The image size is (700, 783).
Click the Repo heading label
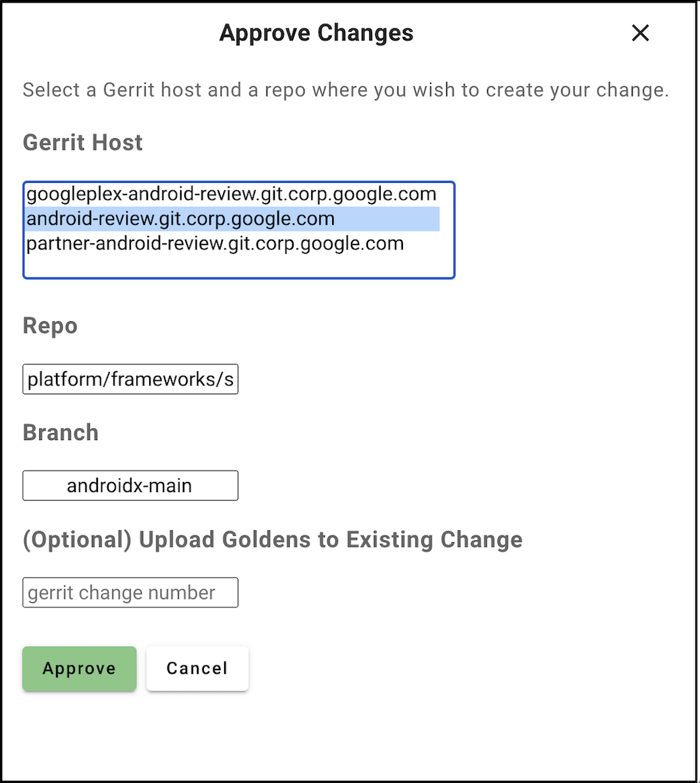click(x=50, y=326)
